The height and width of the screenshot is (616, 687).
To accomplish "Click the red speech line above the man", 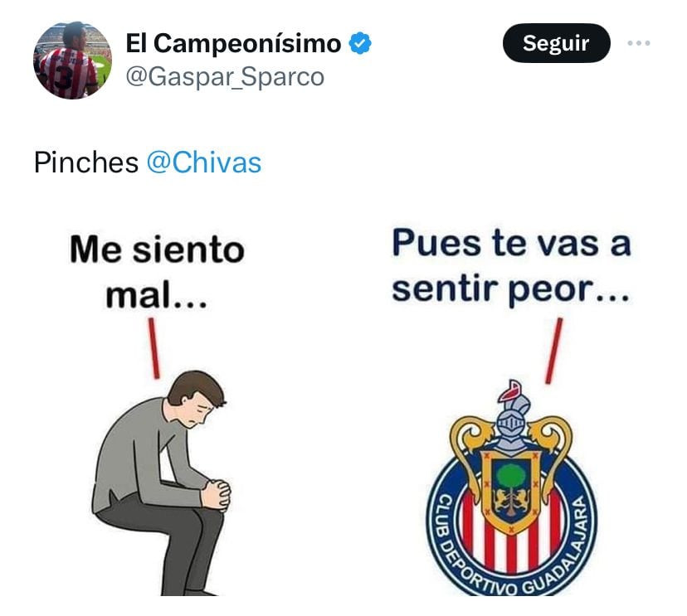I will (x=153, y=348).
